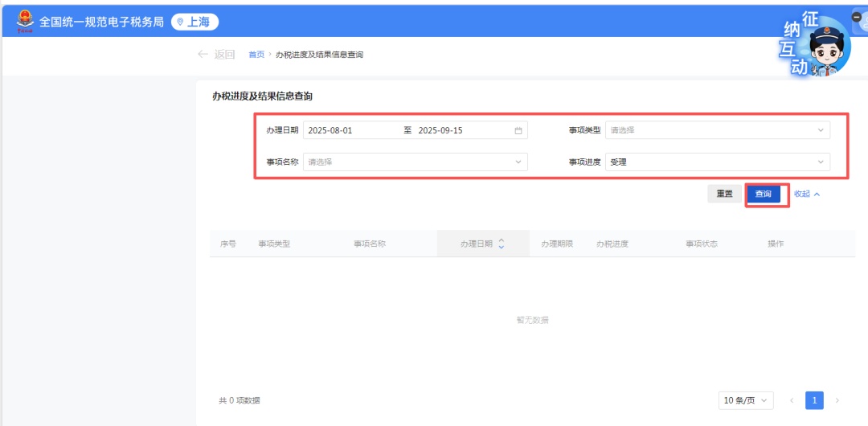Click the 查询 search button
The height and width of the screenshot is (426, 868).
[x=764, y=194]
